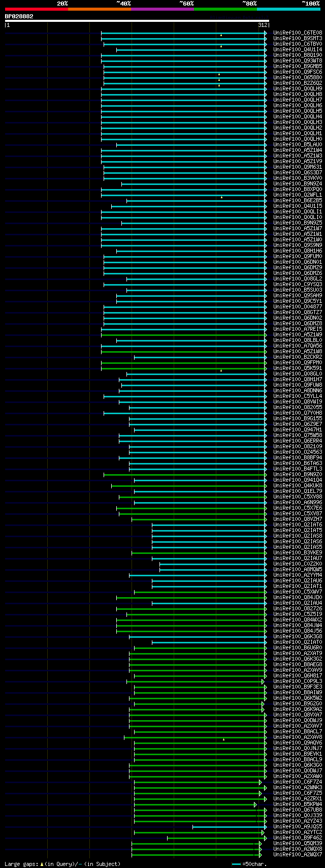325x868 pixels.
Task: Click the green ~80% identity legend segment
Action: tap(225, 9)
